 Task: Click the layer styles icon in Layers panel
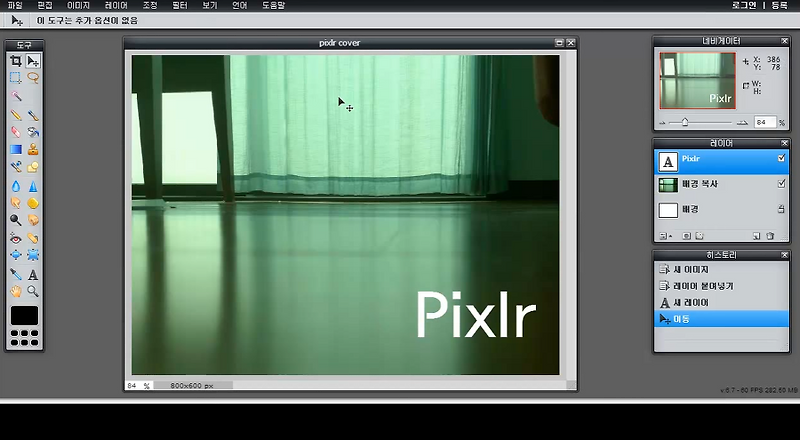(x=699, y=236)
